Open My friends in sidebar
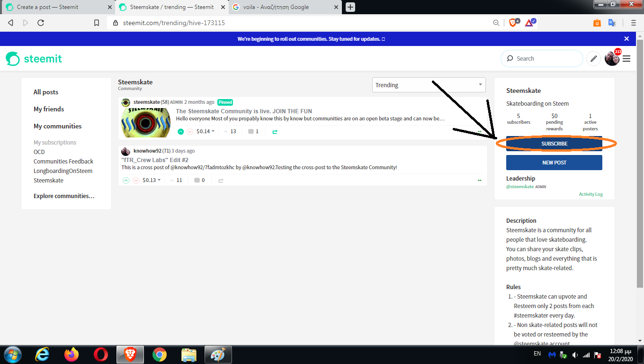This screenshot has height=364, width=644. coord(49,109)
